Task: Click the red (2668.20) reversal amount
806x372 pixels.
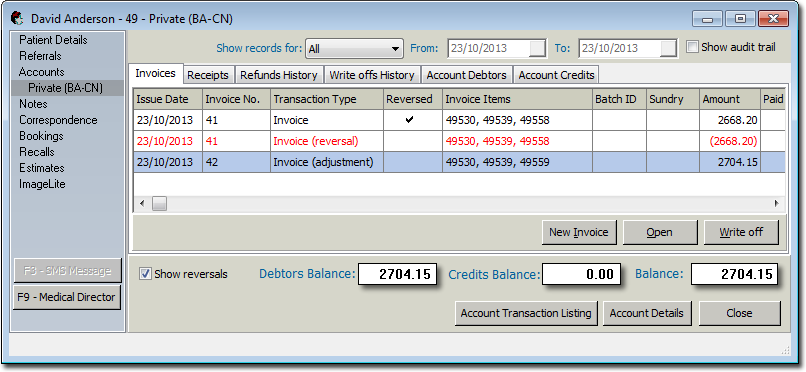Action: coord(733,141)
